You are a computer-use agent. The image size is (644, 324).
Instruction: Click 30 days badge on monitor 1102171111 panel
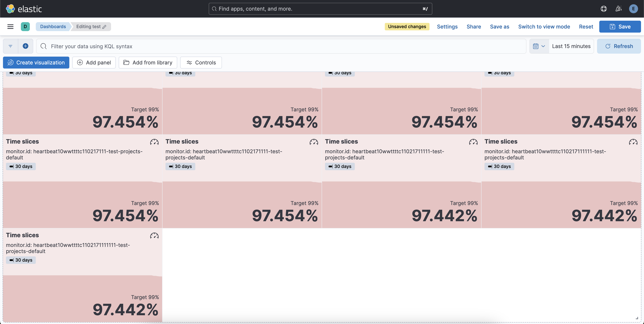click(x=180, y=166)
